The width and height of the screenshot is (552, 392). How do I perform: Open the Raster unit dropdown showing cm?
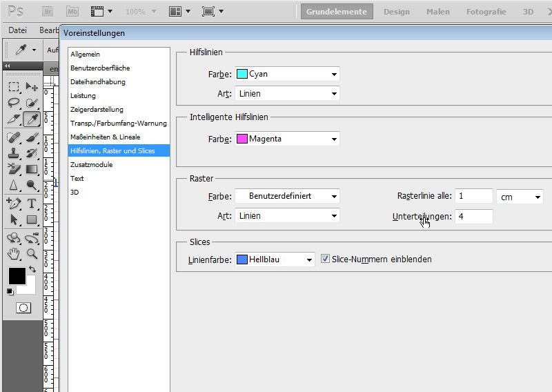(x=520, y=197)
